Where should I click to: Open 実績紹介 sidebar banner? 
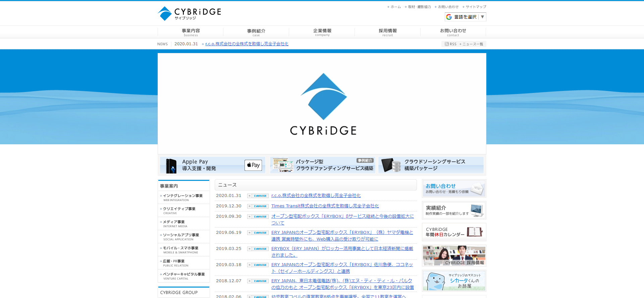pos(454,210)
